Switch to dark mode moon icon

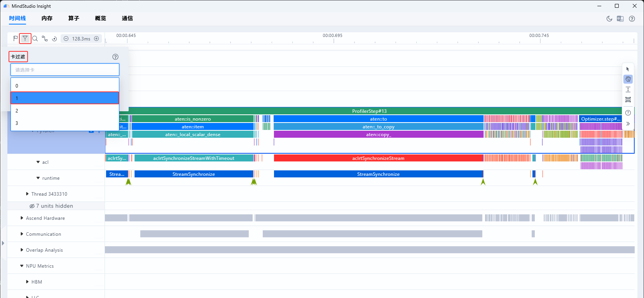coord(609,19)
